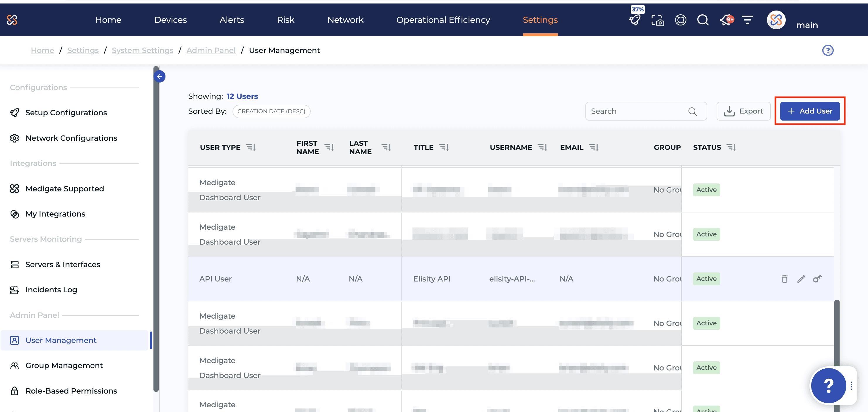The height and width of the screenshot is (412, 868).
Task: Click the "Elisity API" title cell
Action: (432, 279)
